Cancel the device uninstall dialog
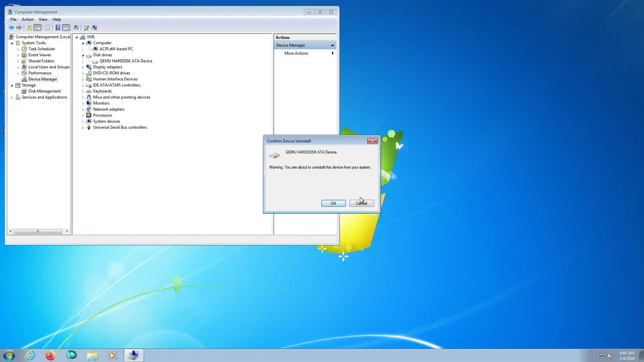 [x=361, y=203]
